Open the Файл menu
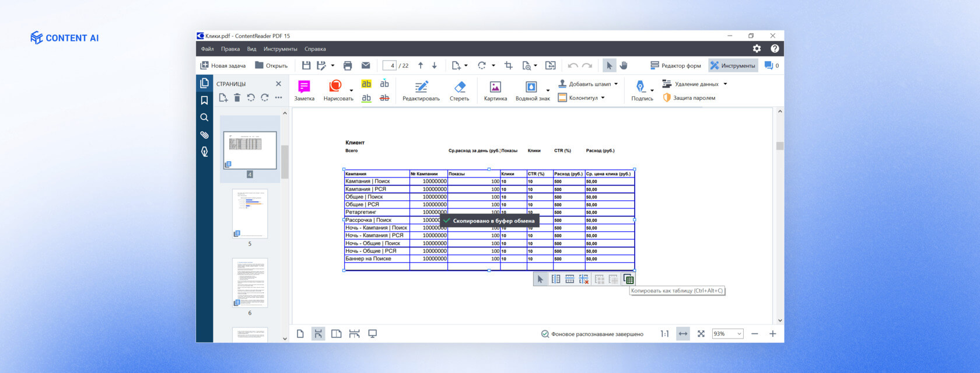980x373 pixels. point(207,49)
